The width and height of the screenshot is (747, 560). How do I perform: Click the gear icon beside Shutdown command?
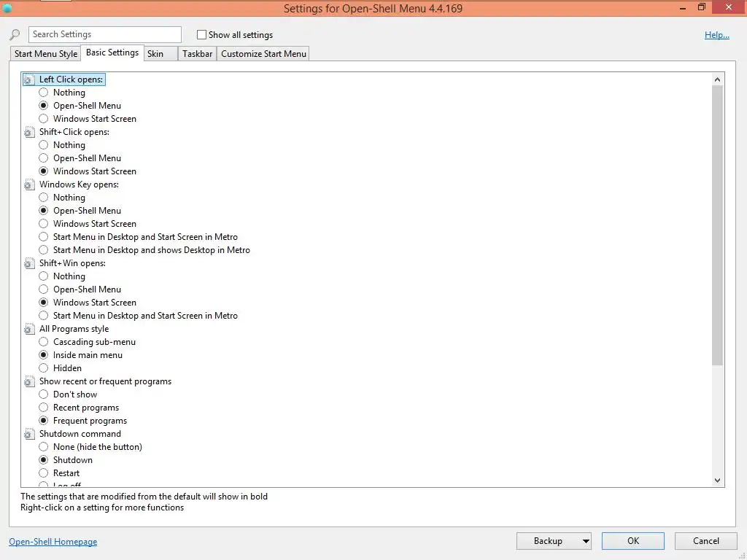pos(29,434)
